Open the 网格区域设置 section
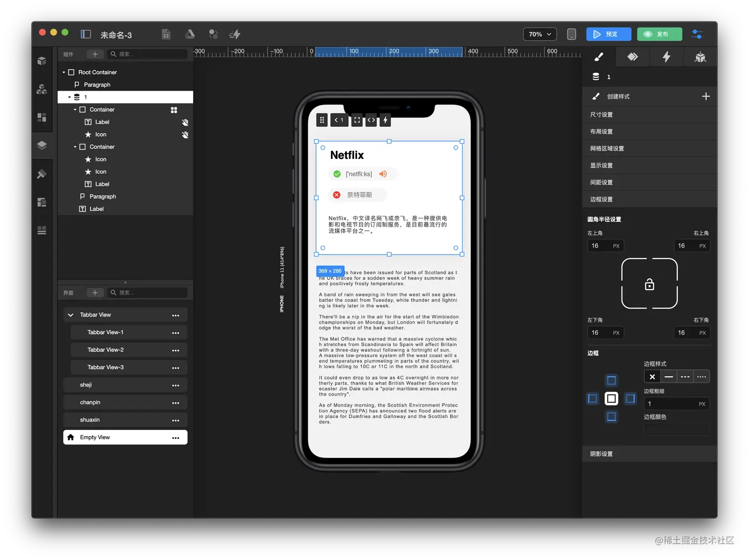 649,149
